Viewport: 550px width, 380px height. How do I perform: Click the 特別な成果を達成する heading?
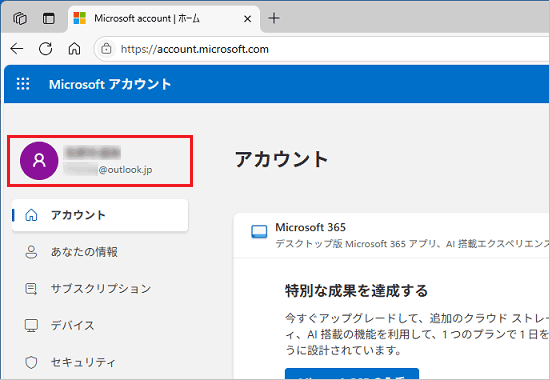coord(356,291)
